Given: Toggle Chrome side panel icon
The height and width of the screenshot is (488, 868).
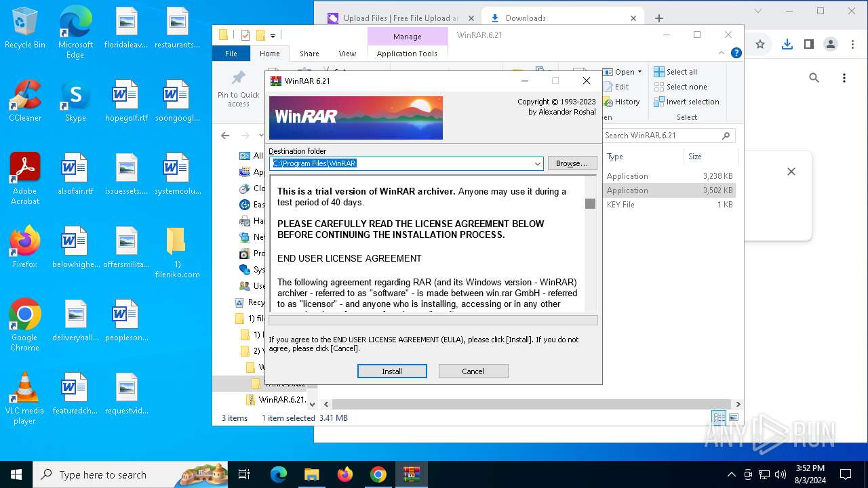Looking at the screenshot, I should pyautogui.click(x=808, y=44).
